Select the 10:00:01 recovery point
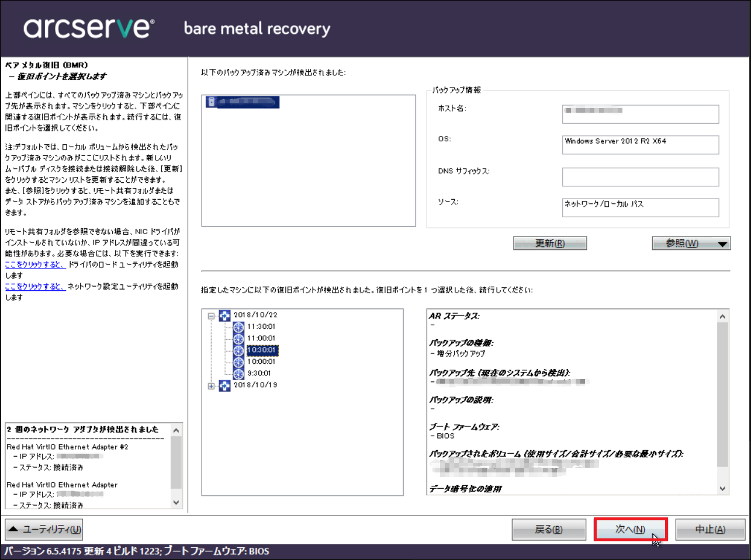 (261, 362)
